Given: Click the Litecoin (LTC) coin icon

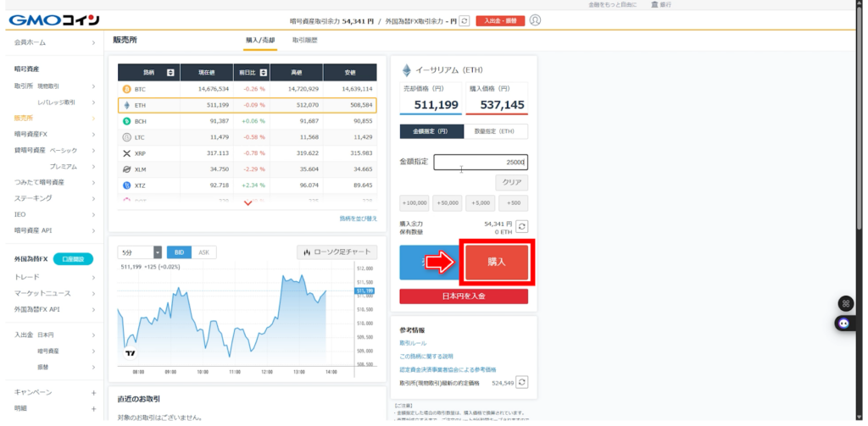Looking at the screenshot, I should (127, 137).
